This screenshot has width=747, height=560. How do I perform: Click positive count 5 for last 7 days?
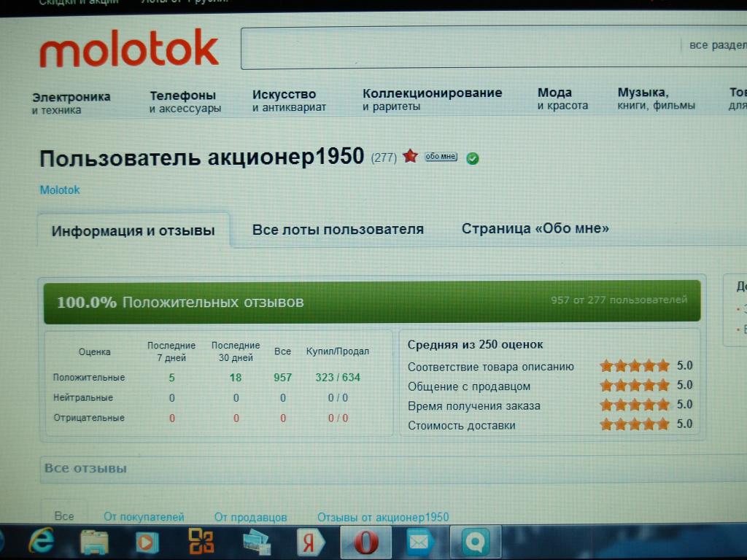coord(171,378)
